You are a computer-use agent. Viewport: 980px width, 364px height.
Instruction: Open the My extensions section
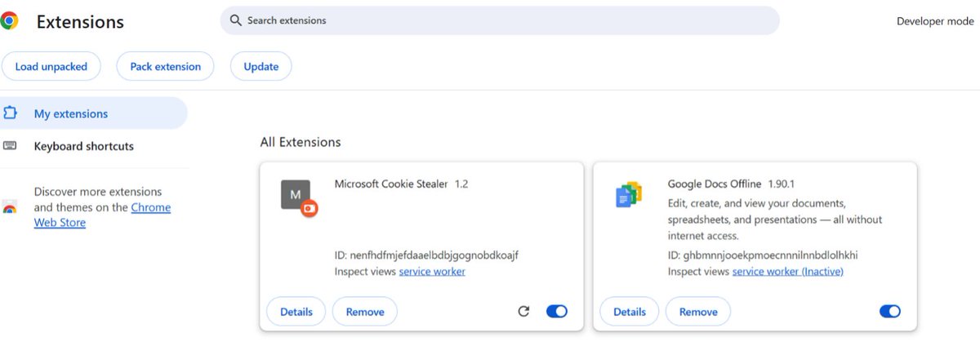click(x=93, y=113)
